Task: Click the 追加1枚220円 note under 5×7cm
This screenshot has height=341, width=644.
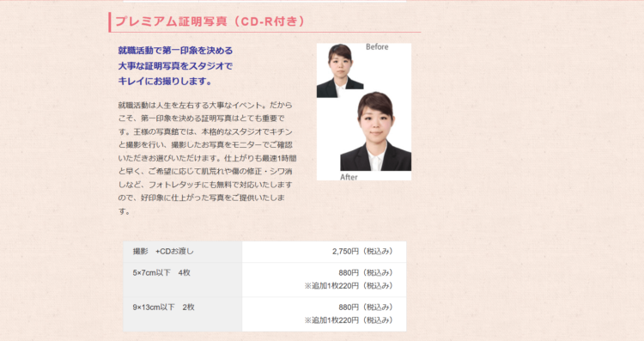Action: (349, 285)
